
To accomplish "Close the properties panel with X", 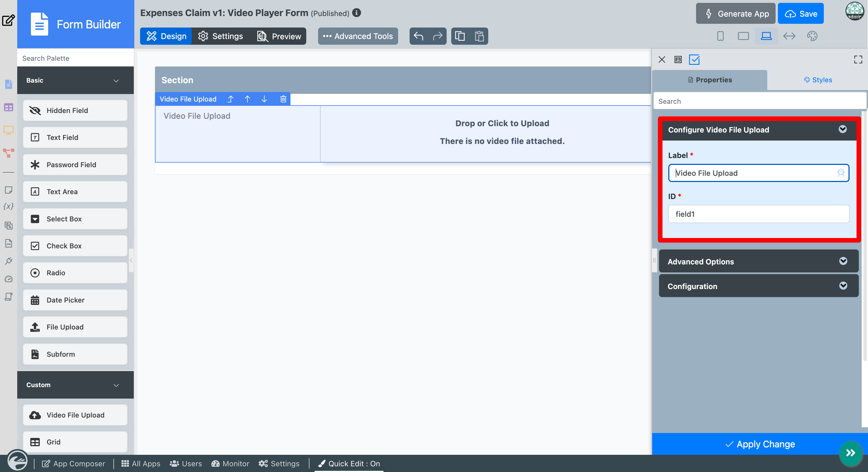I will click(662, 60).
